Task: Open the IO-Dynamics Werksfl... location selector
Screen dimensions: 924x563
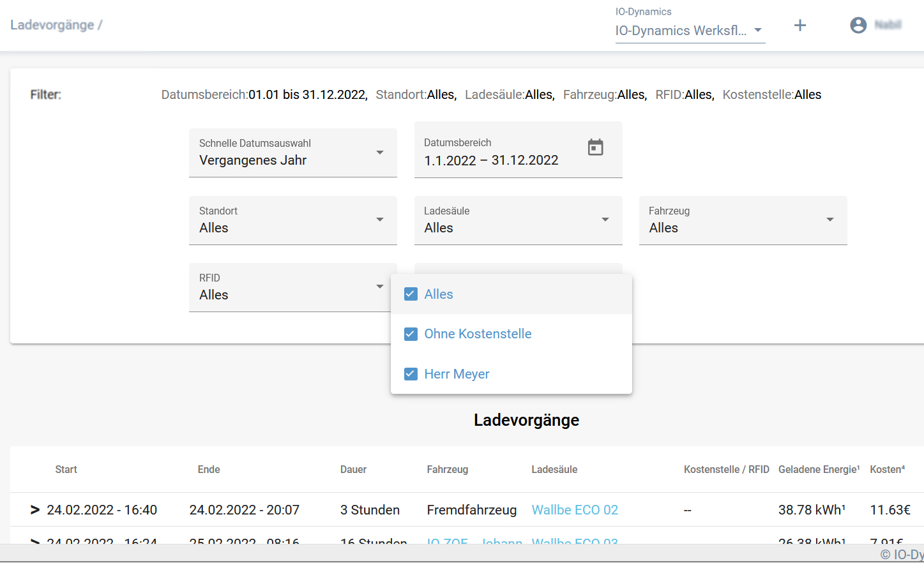Action: click(690, 31)
